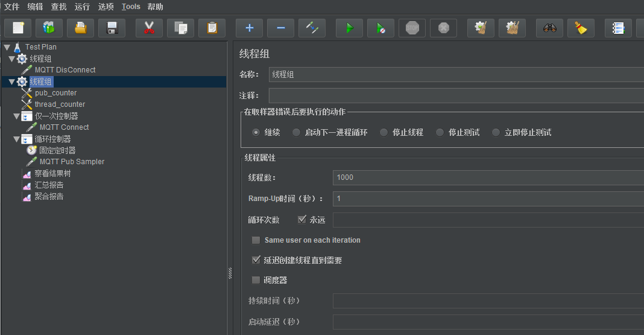The width and height of the screenshot is (644, 335).
Task: Open the 文件 menu
Action: (x=12, y=7)
